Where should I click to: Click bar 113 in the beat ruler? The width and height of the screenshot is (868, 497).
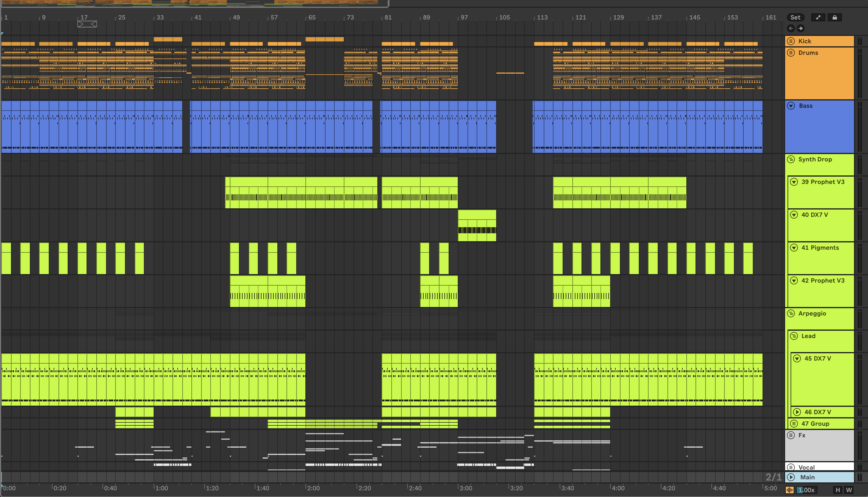542,17
